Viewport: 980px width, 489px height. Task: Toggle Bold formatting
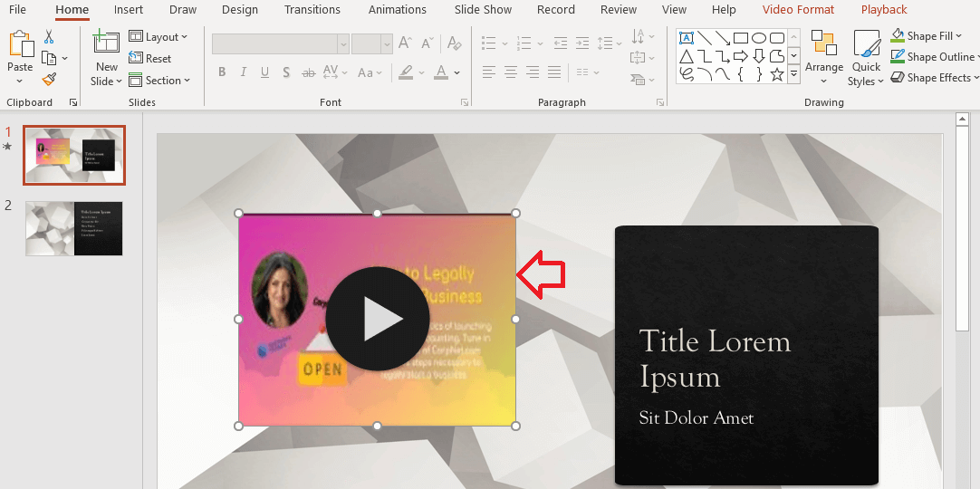tap(222, 72)
